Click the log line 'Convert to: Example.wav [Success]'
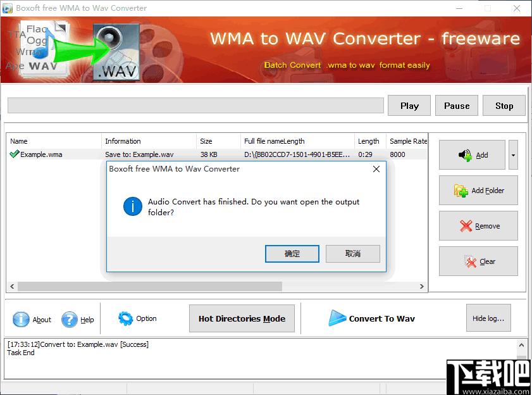Image resolution: width=532 pixels, height=395 pixels. click(x=78, y=344)
